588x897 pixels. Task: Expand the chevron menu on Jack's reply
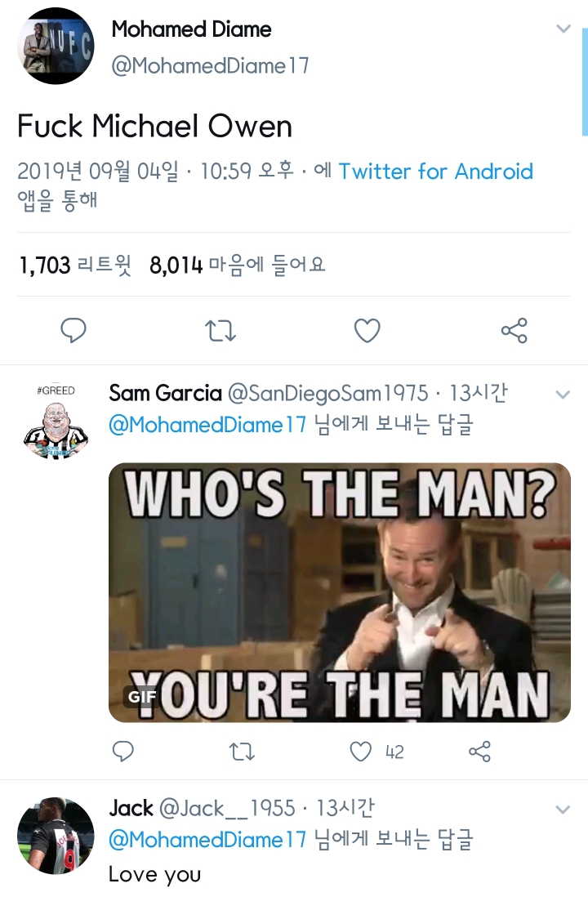pos(563,808)
